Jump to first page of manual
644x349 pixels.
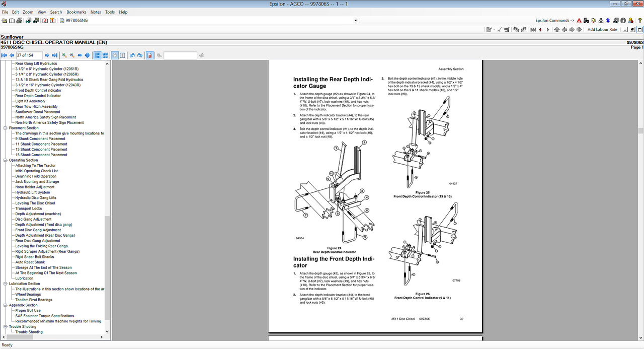(4, 55)
